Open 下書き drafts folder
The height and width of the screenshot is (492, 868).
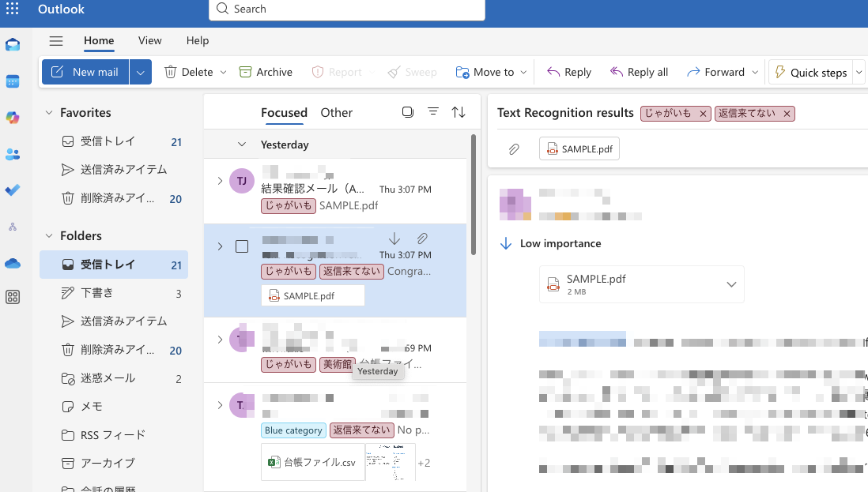point(114,293)
